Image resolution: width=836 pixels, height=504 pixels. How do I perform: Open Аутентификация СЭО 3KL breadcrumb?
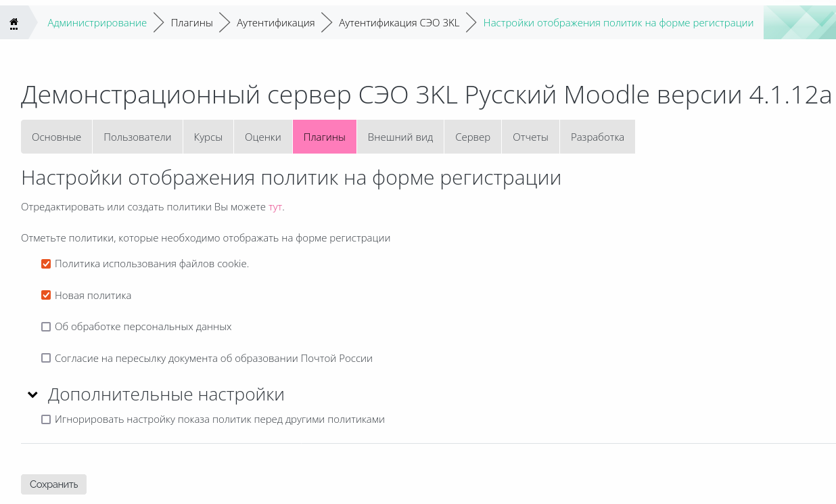tap(399, 23)
